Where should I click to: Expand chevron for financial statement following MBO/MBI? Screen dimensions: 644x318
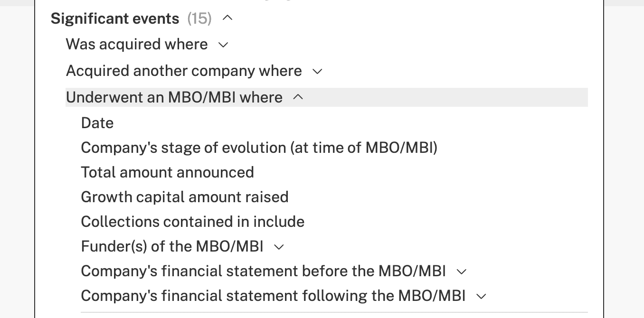tap(482, 297)
